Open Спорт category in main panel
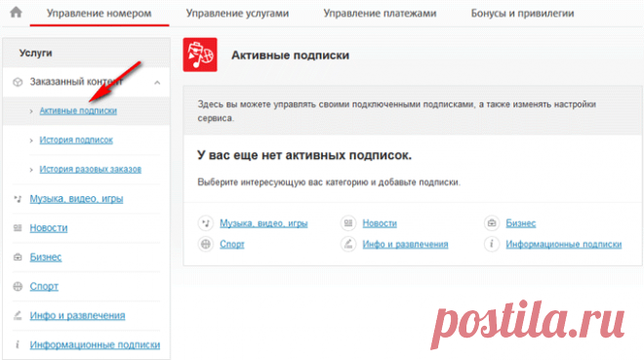The height and width of the screenshot is (360, 644). pyautogui.click(x=232, y=244)
